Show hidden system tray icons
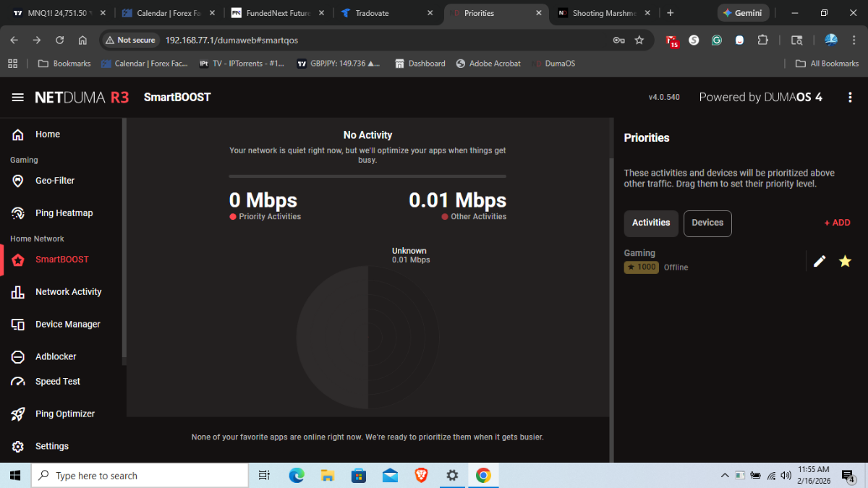 pos(725,476)
